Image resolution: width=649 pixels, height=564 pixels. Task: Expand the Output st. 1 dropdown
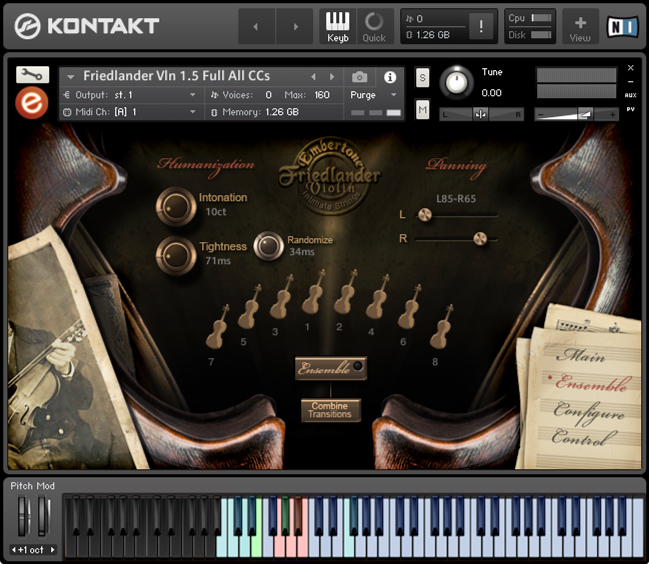click(130, 95)
